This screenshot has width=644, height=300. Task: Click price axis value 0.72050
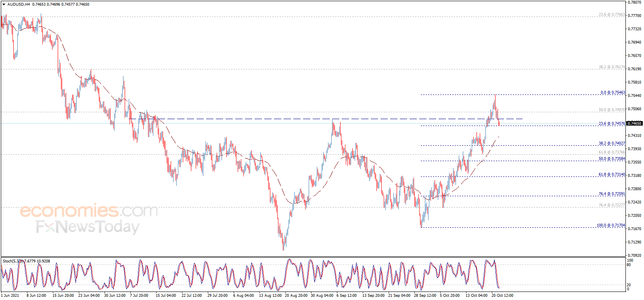point(635,216)
